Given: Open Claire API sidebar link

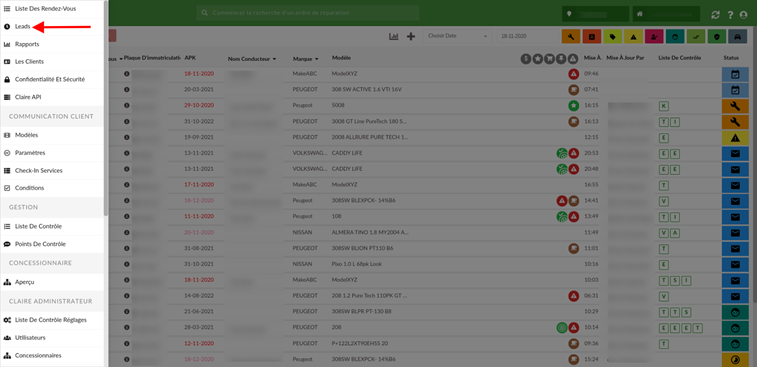Looking at the screenshot, I should tap(28, 97).
